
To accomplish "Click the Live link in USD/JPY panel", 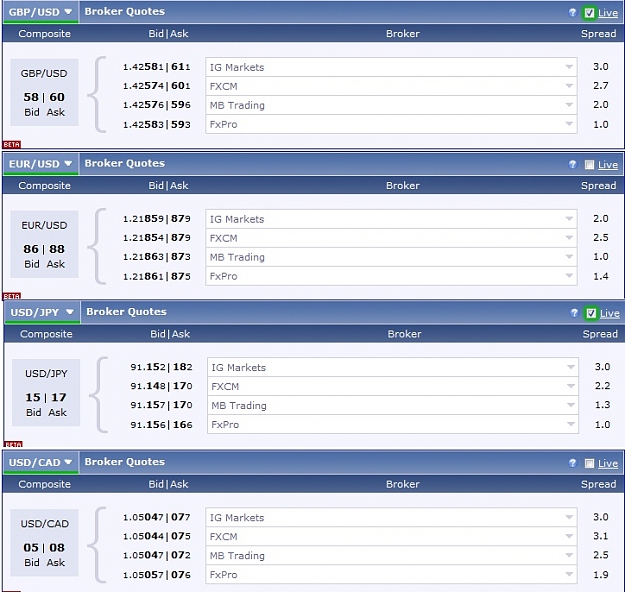I will tap(609, 313).
